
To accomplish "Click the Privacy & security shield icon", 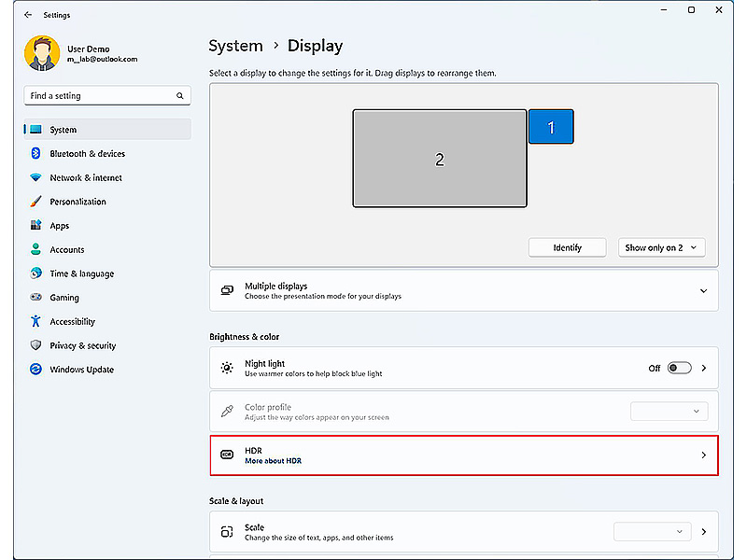I will click(35, 345).
